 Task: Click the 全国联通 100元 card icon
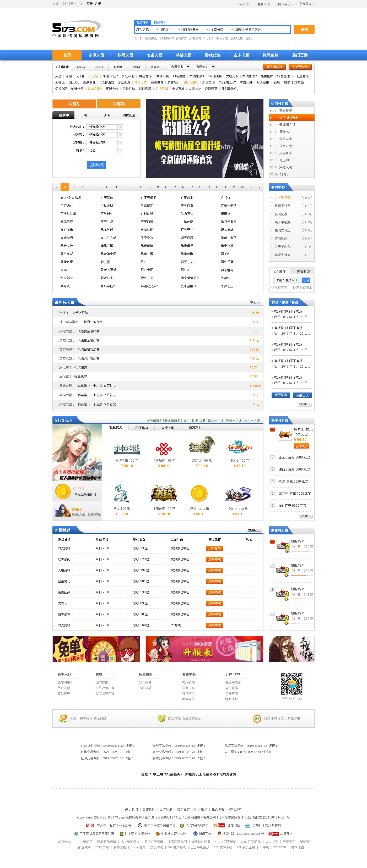(x=164, y=449)
